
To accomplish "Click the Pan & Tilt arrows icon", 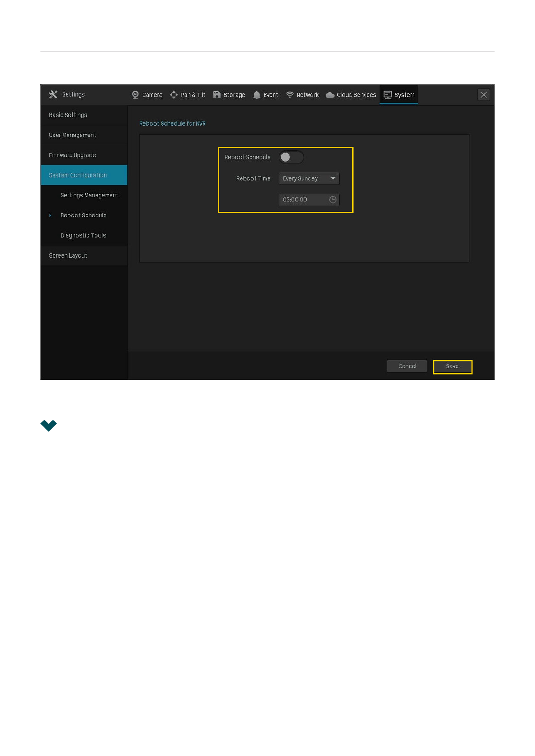I will tap(174, 95).
